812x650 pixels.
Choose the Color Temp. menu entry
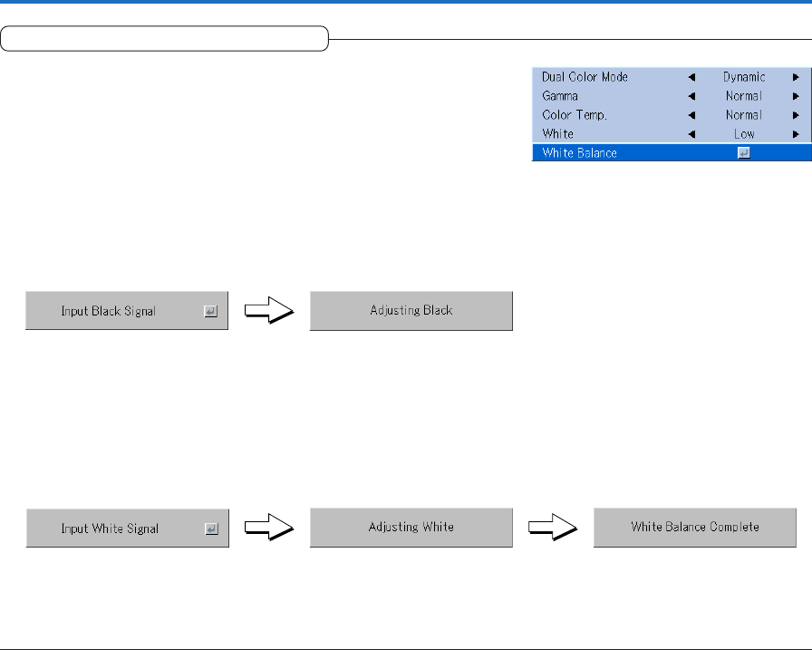pyautogui.click(x=575, y=115)
